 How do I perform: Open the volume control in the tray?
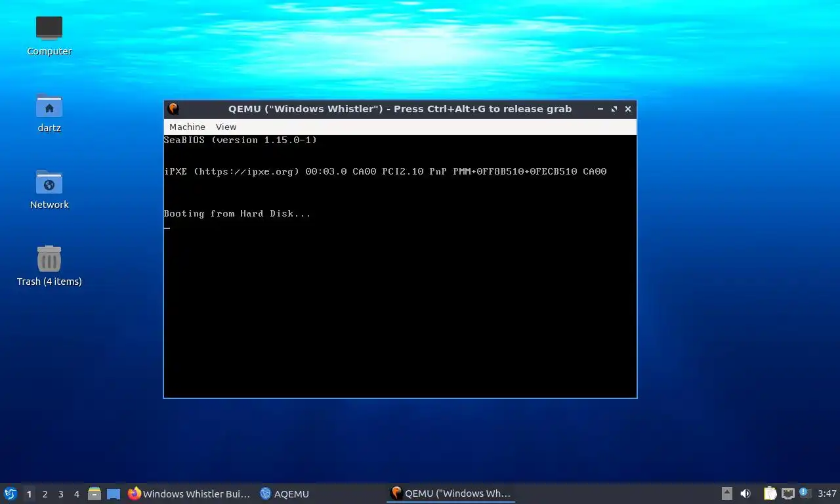click(x=745, y=493)
